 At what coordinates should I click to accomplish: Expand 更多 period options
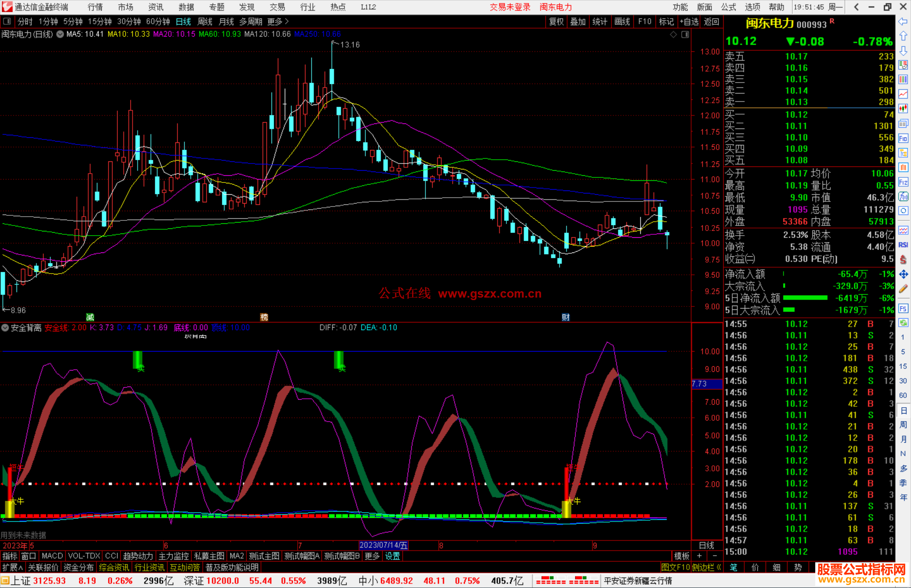(278, 21)
